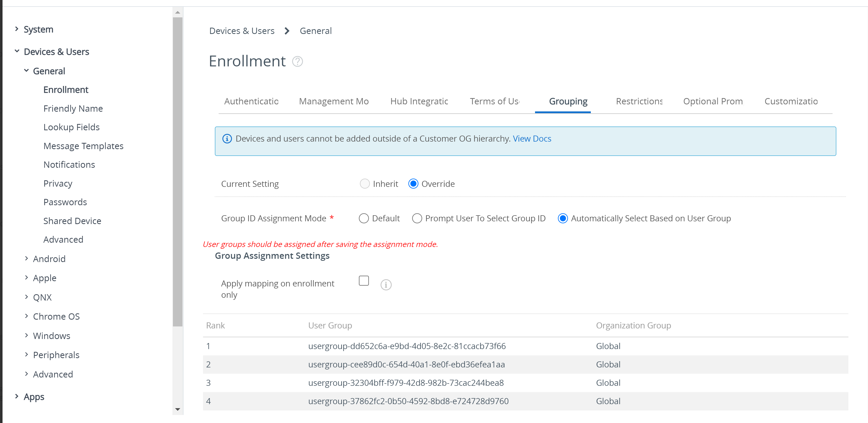The height and width of the screenshot is (423, 868).
Task: Click the breadcrumb chevron after Devices & Users
Action: point(287,31)
